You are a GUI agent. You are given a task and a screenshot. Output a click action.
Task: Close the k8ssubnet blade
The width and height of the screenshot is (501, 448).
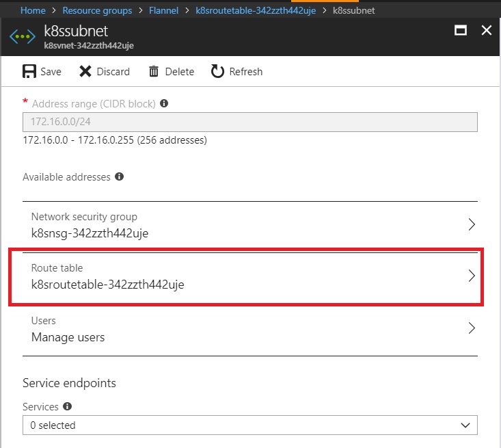tap(486, 30)
